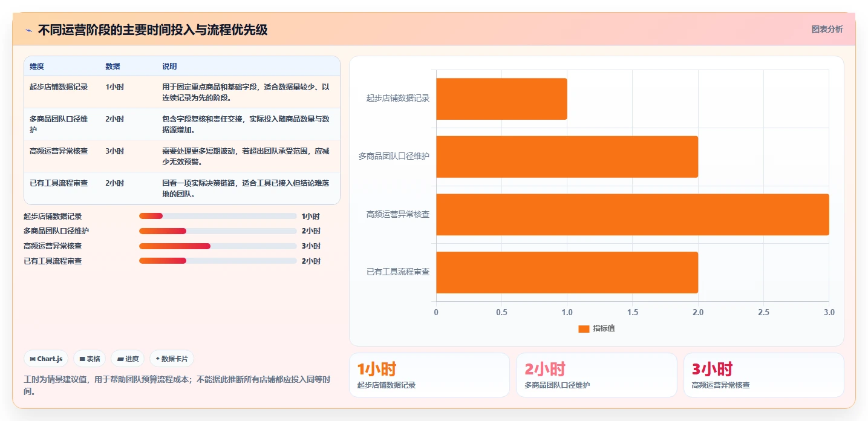Click the lightning icon beside the title

[x=29, y=30]
